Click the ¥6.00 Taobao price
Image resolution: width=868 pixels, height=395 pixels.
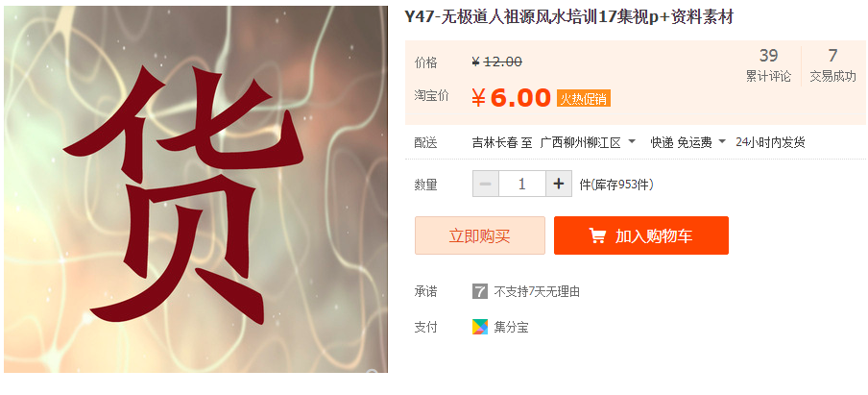(x=511, y=98)
